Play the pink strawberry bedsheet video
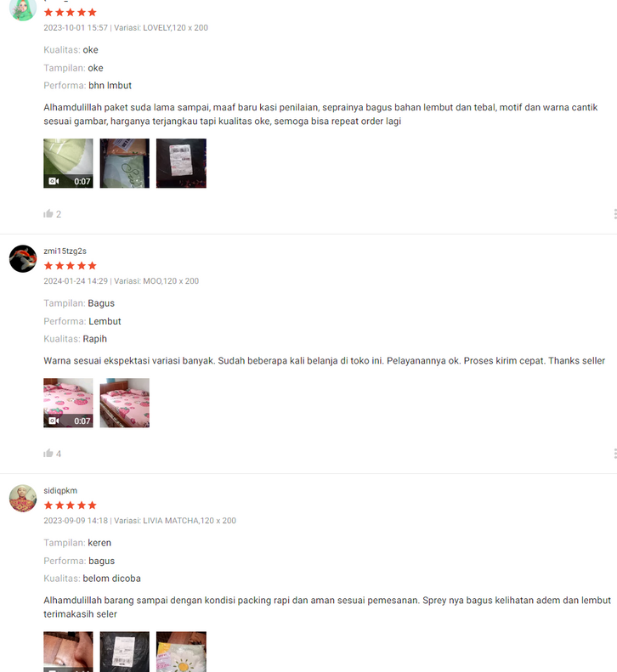 (68, 403)
